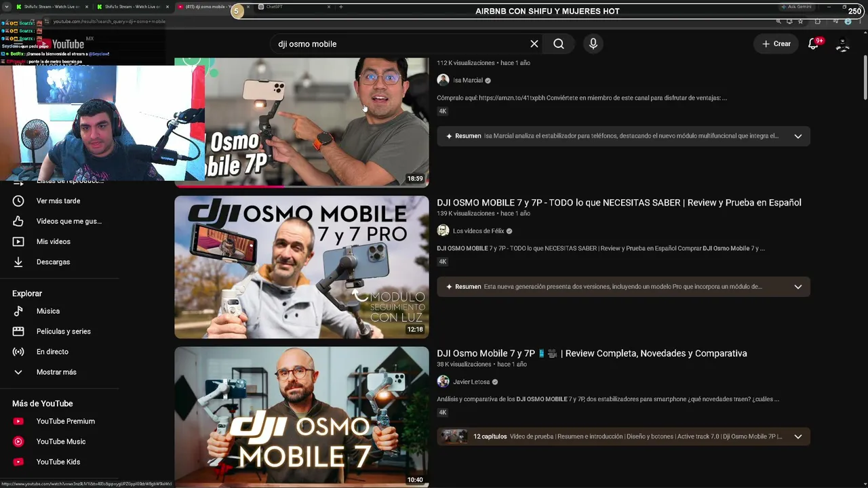The width and height of the screenshot is (868, 488).
Task: Click the YouTube Music logo icon
Action: pos(18,442)
